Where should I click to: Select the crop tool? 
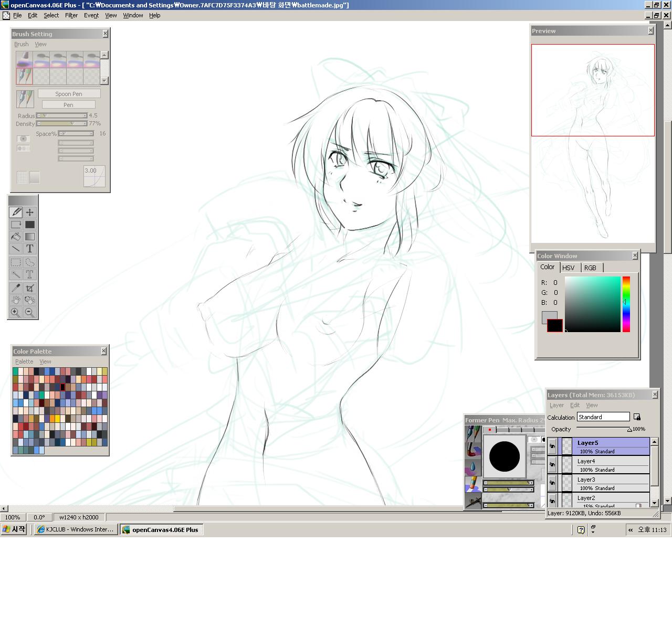[30, 288]
